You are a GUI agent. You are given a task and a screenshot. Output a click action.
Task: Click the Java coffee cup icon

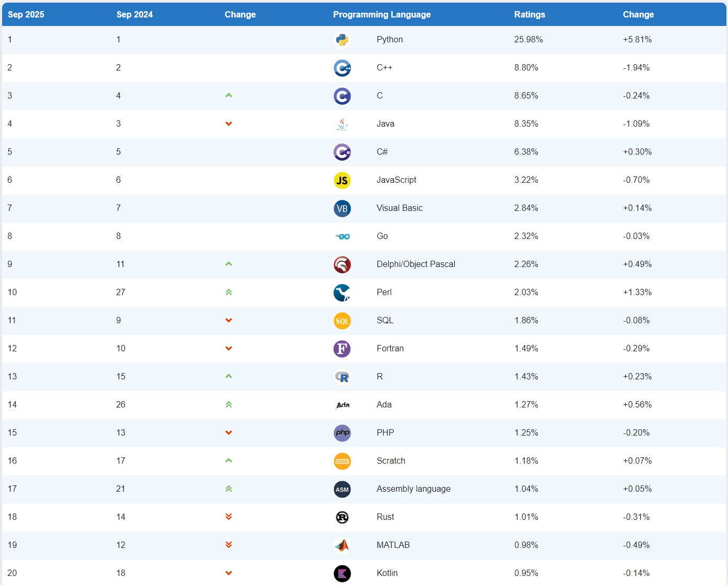[x=342, y=124]
